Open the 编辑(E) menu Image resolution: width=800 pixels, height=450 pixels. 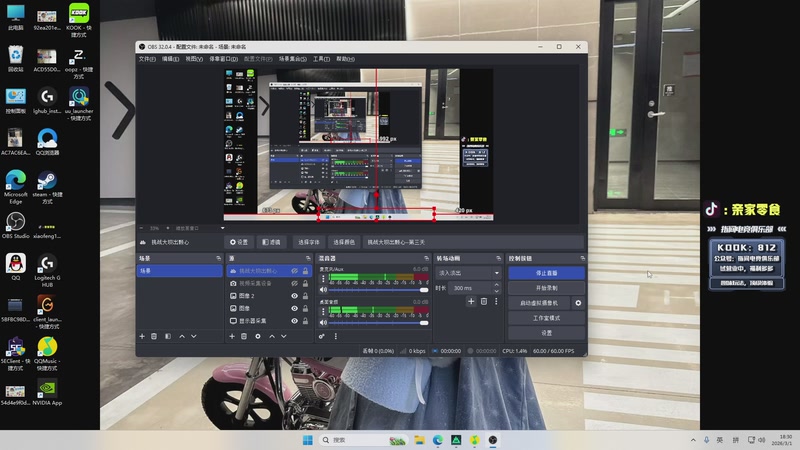click(170, 59)
